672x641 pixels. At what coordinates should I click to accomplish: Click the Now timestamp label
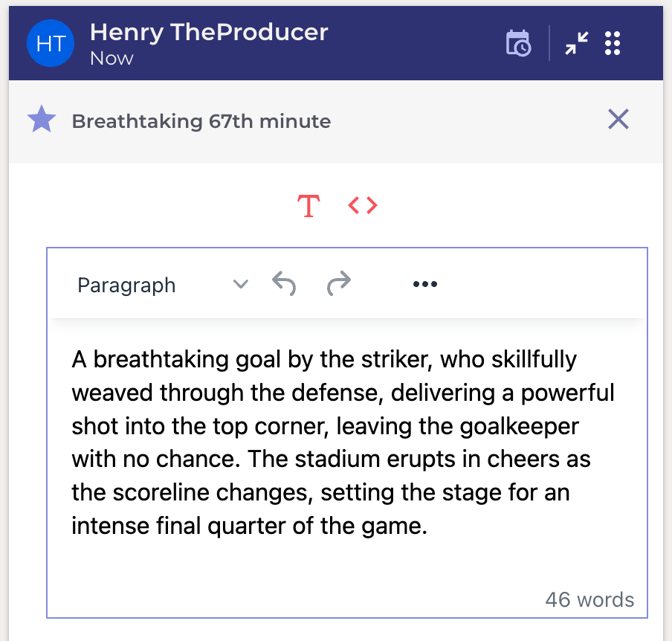click(112, 58)
